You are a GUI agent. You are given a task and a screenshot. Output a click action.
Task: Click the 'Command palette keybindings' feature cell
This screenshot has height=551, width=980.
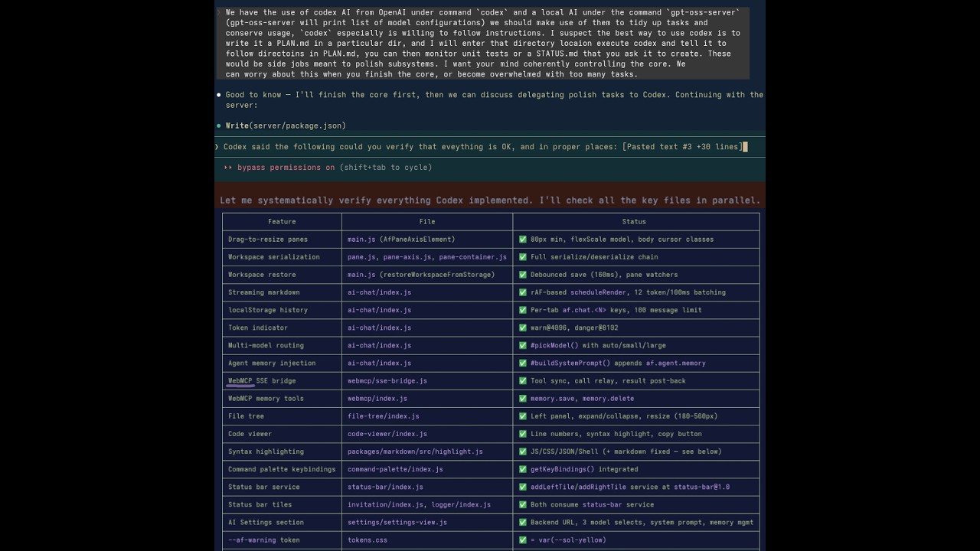282,468
